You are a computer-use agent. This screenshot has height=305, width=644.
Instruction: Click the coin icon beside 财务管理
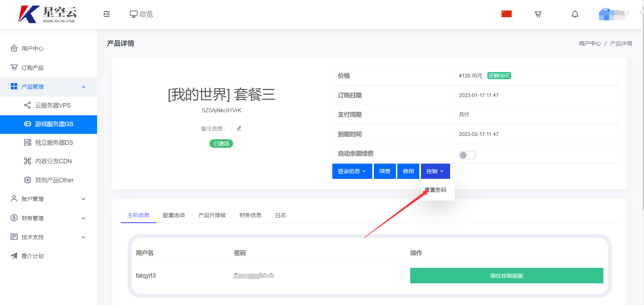(x=14, y=218)
